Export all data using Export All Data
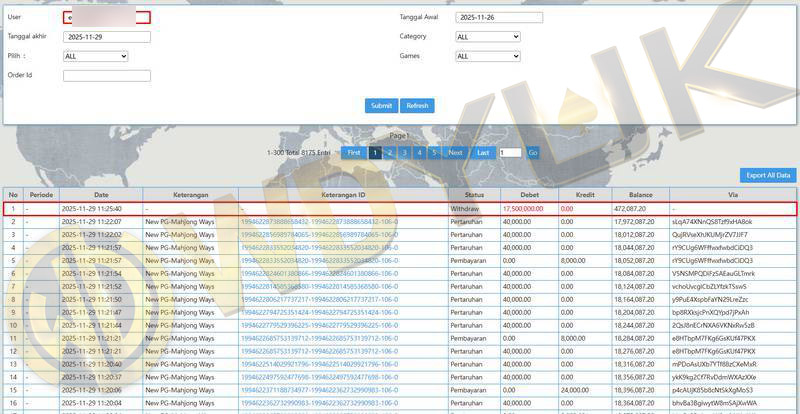 pyautogui.click(x=768, y=175)
